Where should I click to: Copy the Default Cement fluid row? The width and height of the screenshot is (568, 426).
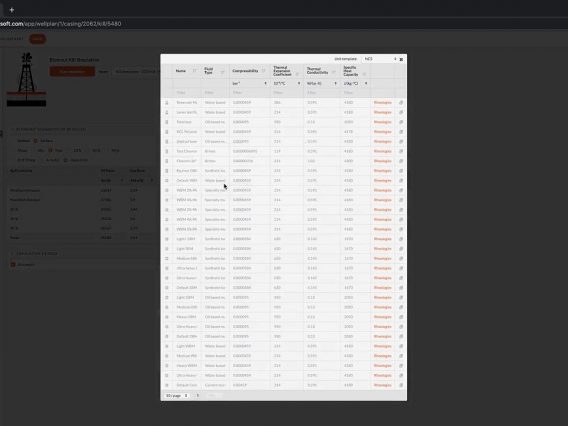coord(401,385)
